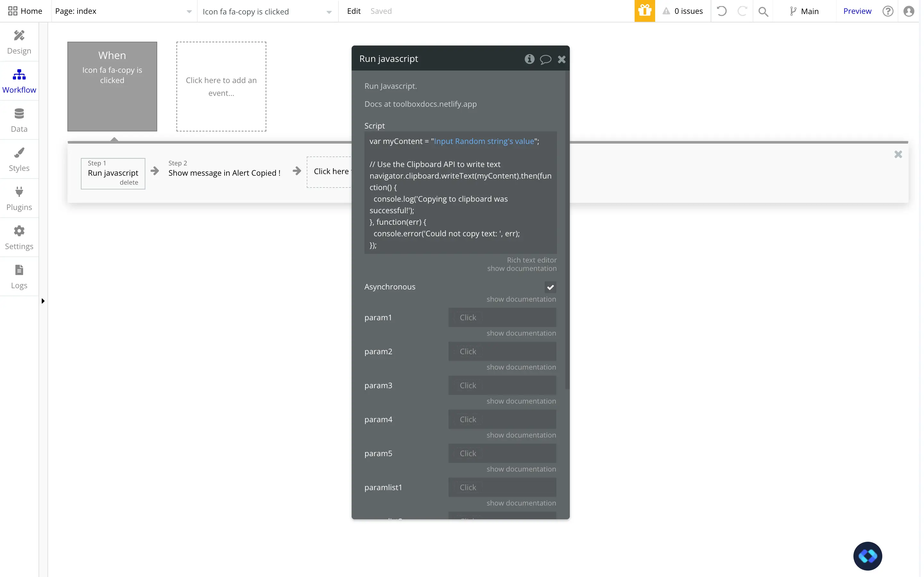924x577 pixels.
Task: View the Logs section
Action: tap(19, 276)
